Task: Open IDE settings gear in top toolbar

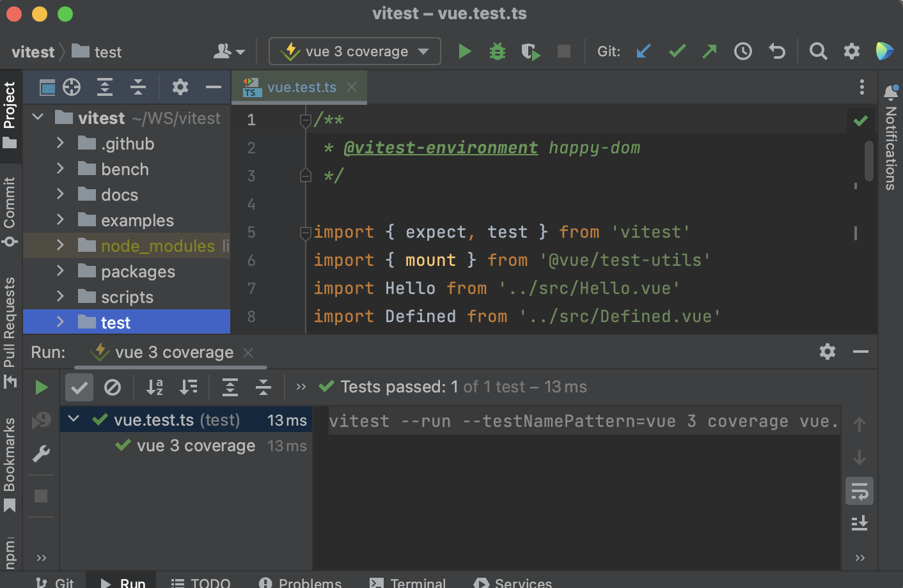Action: point(852,51)
